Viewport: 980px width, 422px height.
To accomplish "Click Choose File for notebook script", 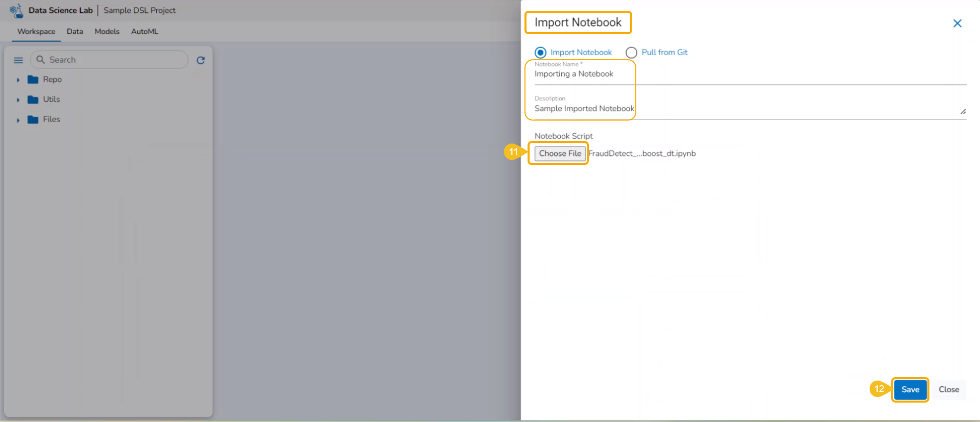I will [560, 154].
